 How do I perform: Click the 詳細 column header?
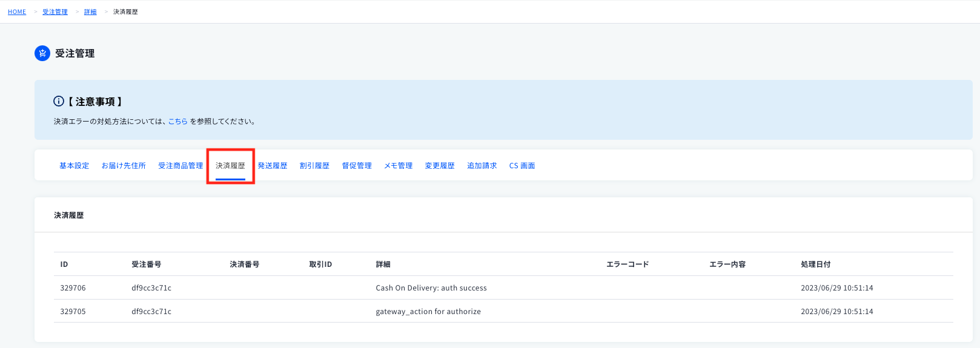pyautogui.click(x=383, y=264)
